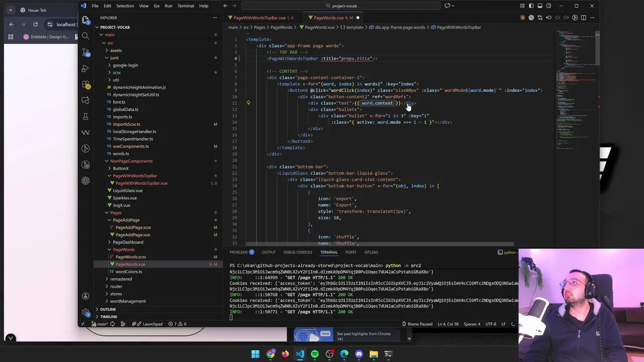The width and height of the screenshot is (644, 362).
Task: Click Ln 4, Col 38 in status bar
Action: (x=448, y=324)
